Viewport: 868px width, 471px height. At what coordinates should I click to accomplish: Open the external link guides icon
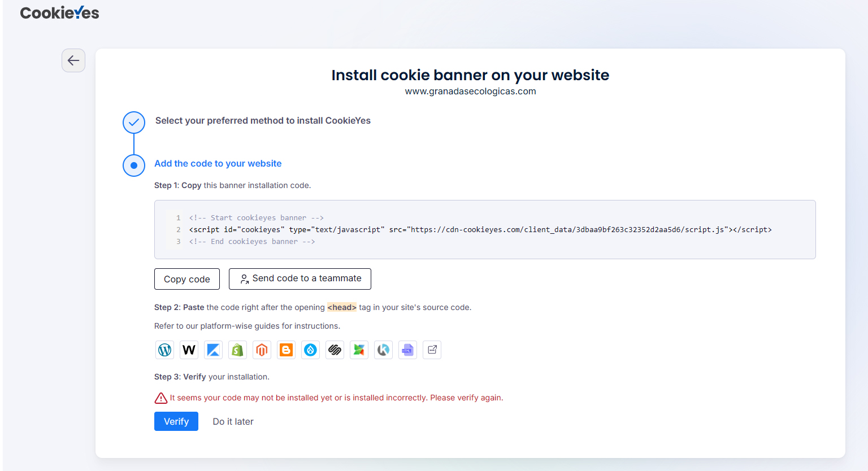click(x=432, y=350)
